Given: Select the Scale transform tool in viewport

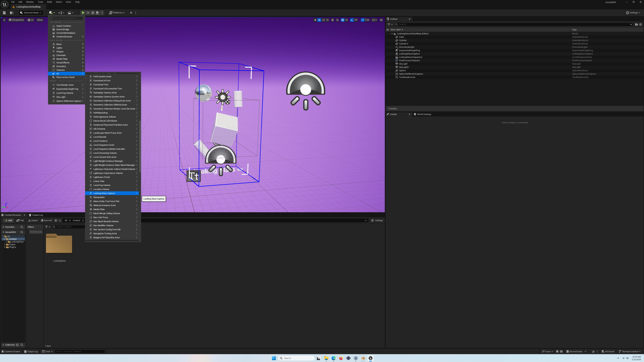Looking at the screenshot, I should [x=327, y=20].
